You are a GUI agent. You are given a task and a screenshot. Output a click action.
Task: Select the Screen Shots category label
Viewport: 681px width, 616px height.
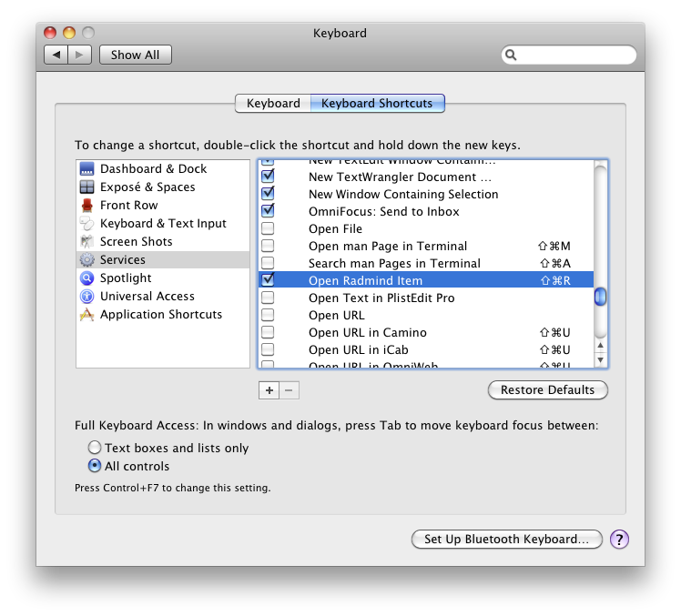pos(137,242)
